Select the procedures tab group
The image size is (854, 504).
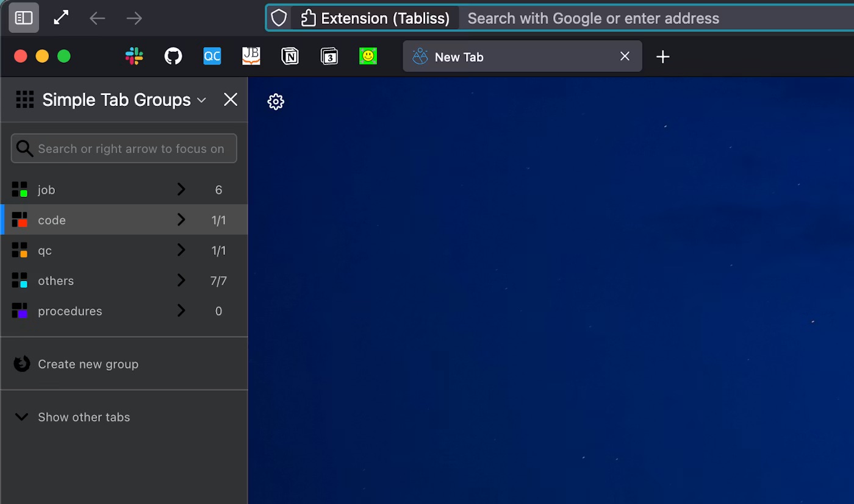[x=124, y=311]
